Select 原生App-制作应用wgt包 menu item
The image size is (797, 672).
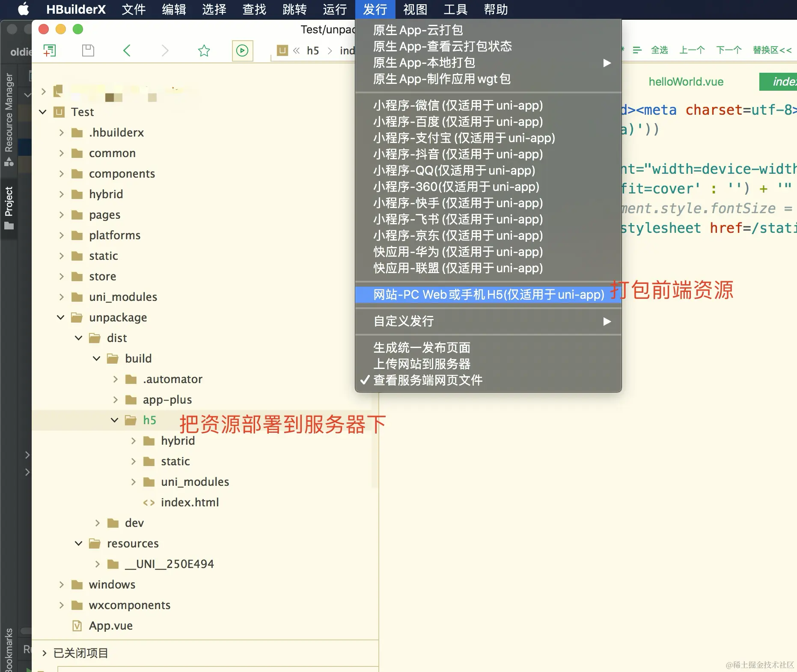point(488,79)
